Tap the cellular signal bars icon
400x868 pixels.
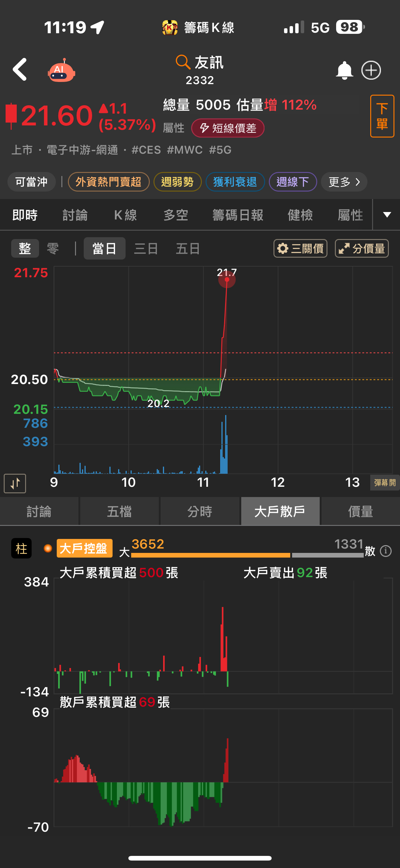pos(294,27)
